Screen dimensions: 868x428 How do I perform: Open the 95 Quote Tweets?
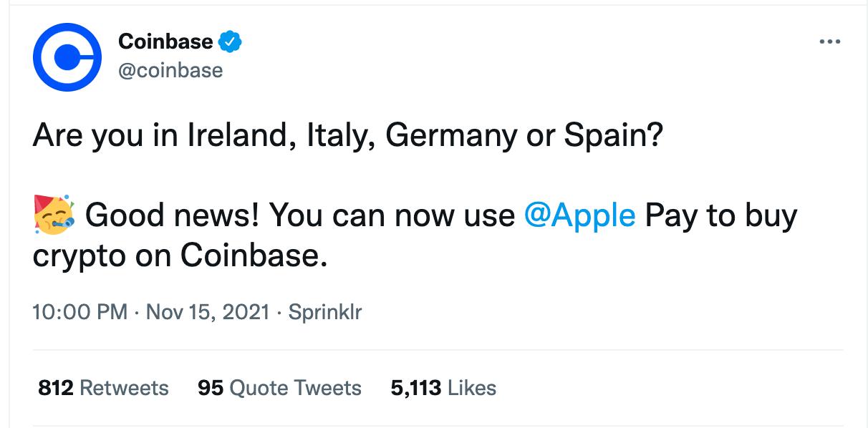click(278, 386)
